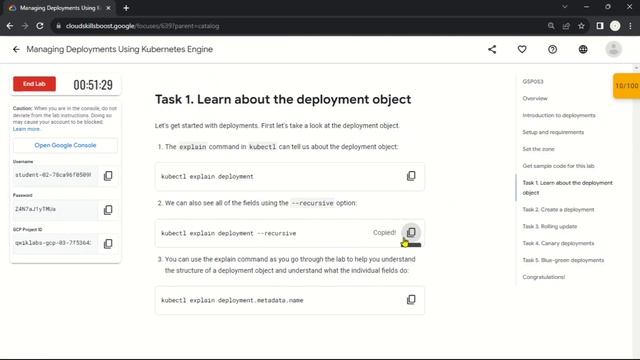This screenshot has width=640, height=360.
Task: Click the address bar URL
Action: (x=142, y=26)
